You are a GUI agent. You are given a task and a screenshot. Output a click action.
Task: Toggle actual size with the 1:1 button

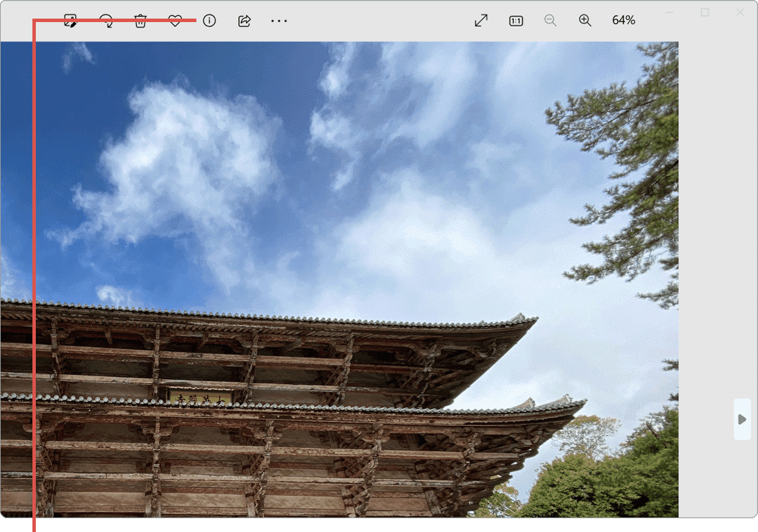click(x=515, y=21)
